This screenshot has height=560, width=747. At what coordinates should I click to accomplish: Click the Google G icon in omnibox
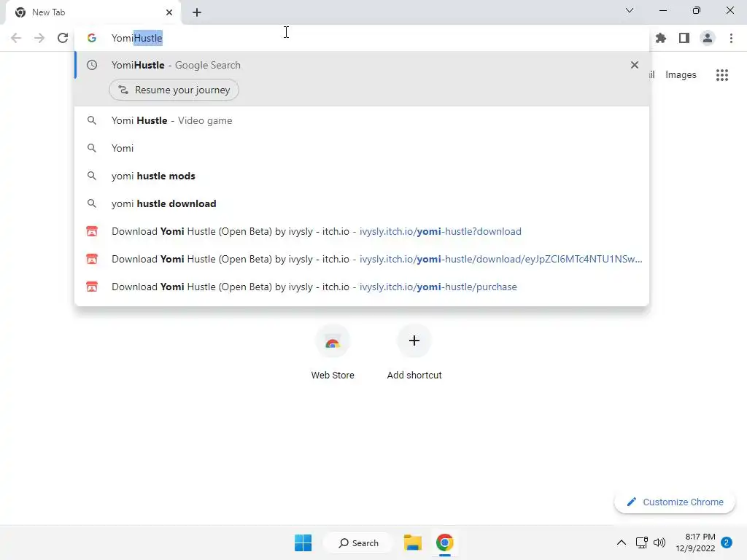(92, 38)
